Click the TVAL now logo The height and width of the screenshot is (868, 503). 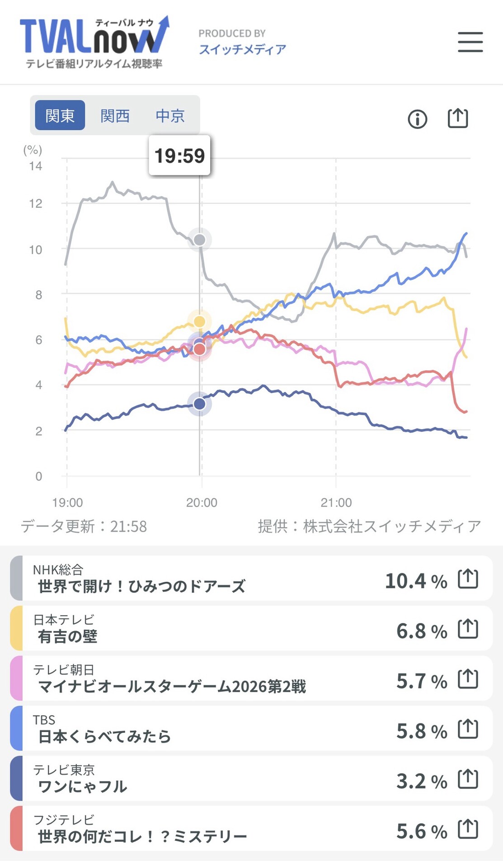coord(94,42)
